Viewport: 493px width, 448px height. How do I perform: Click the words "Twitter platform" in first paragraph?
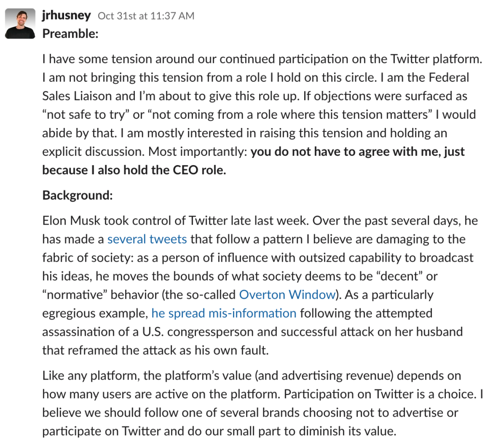pos(436,59)
